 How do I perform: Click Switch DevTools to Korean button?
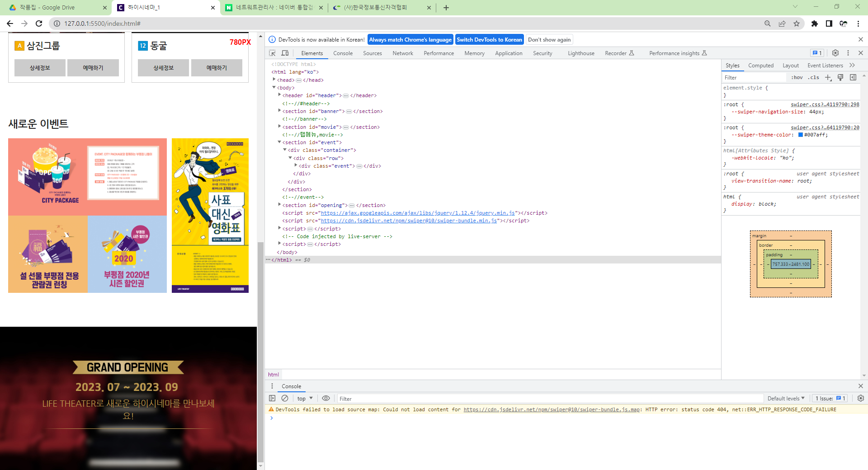489,39
